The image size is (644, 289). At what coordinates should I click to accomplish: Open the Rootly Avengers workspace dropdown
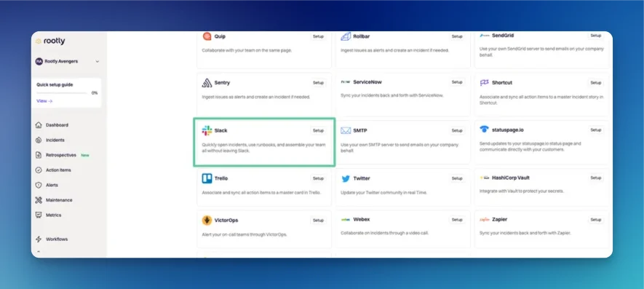coord(68,61)
